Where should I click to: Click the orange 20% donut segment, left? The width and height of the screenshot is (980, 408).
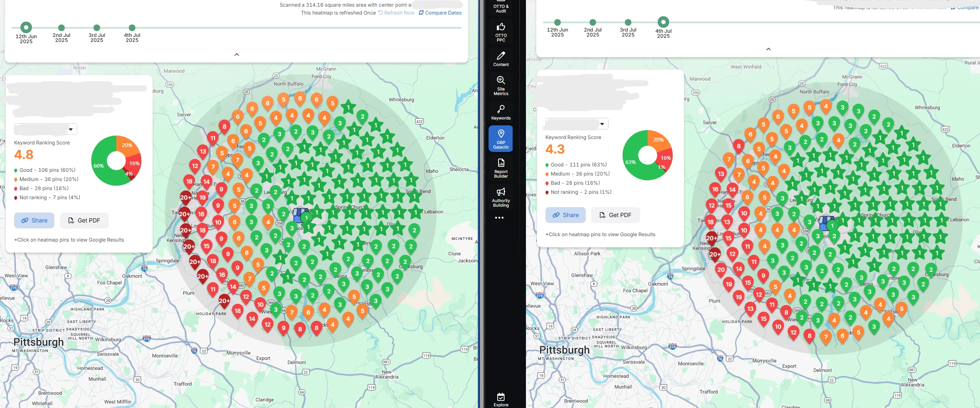click(x=127, y=145)
